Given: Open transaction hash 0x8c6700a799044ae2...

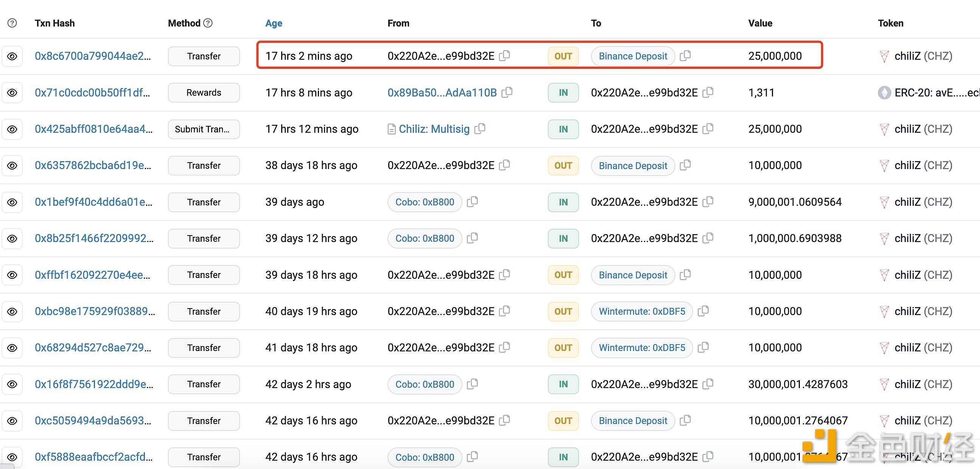Looking at the screenshot, I should click(92, 56).
